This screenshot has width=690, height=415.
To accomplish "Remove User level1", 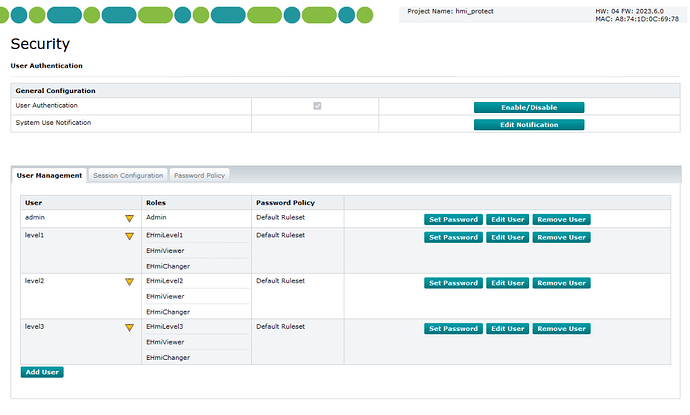I will coord(561,237).
